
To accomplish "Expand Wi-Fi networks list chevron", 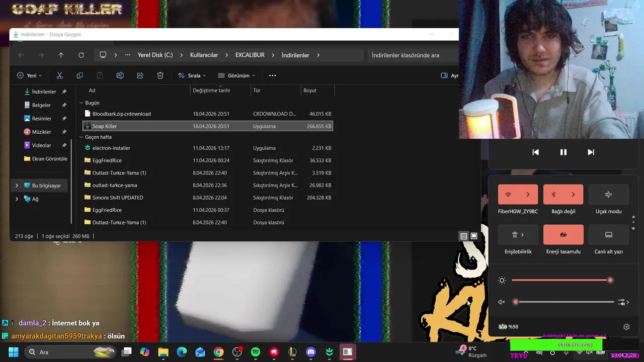I will (x=528, y=195).
